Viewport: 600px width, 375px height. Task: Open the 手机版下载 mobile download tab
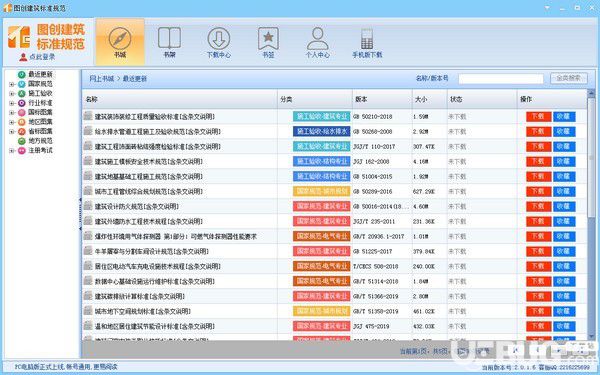[367, 42]
